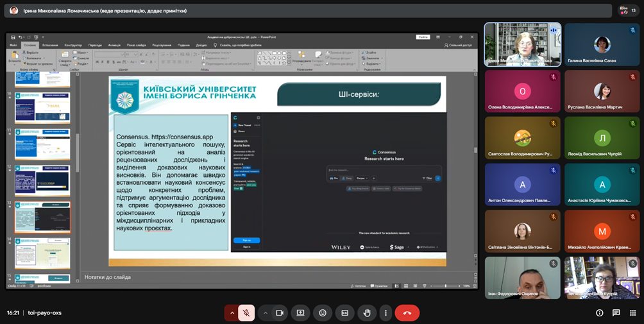Select Галина Василівна Саган video tile
Viewport: 644px width, 324px height.
(602, 46)
